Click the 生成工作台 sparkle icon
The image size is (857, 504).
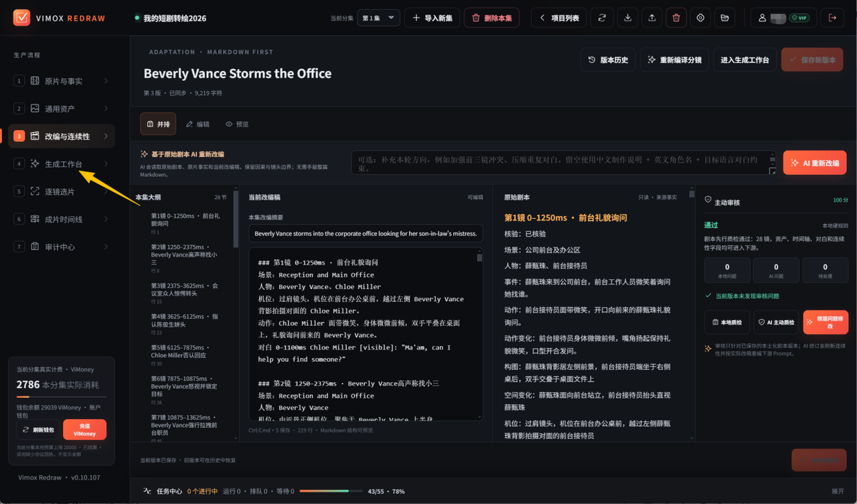pos(35,164)
